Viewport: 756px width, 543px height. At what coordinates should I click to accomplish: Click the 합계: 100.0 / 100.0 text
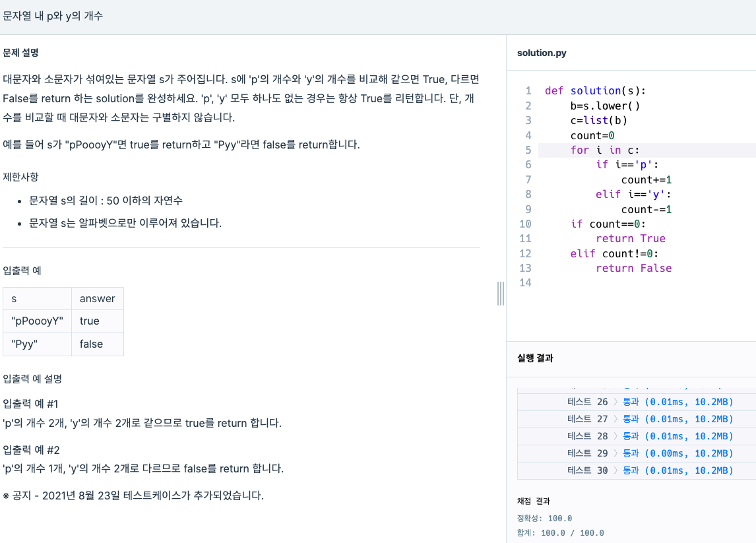tap(560, 533)
